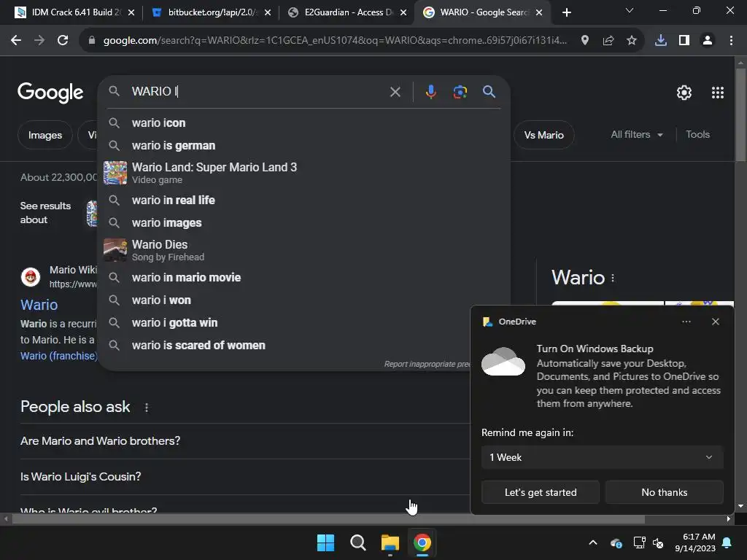Open the Chrome profile avatar
Screen dimensions: 747x560
point(708,41)
